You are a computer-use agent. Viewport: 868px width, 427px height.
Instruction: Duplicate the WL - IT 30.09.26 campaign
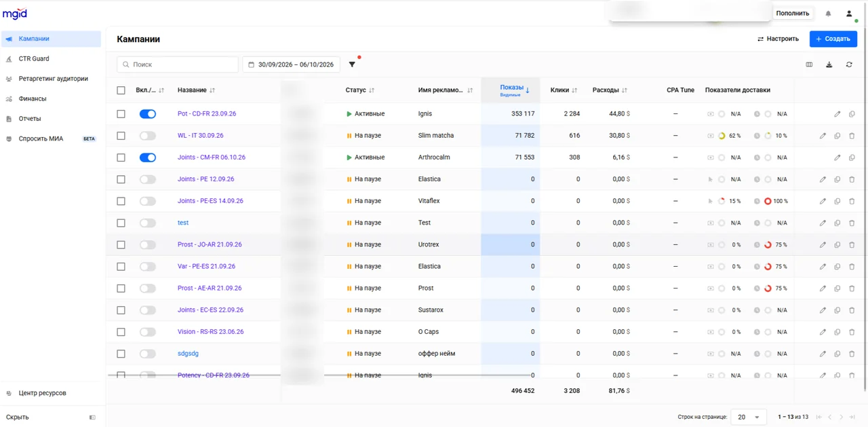pos(837,136)
